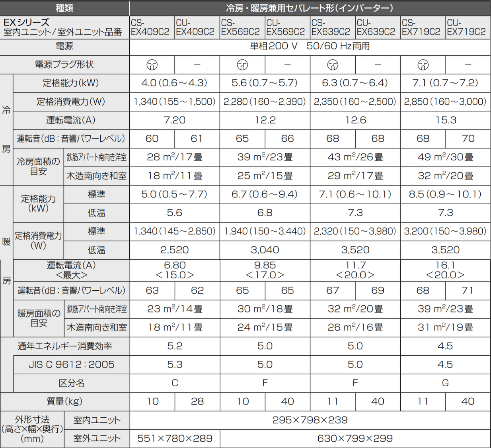
Task: Click the 630×799×299 outdoor dimensions cell
Action: (355, 438)
